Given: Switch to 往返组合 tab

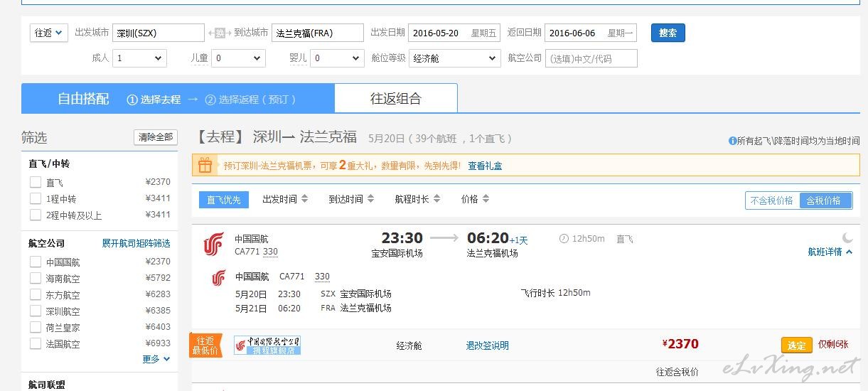Looking at the screenshot, I should pyautogui.click(x=395, y=99).
